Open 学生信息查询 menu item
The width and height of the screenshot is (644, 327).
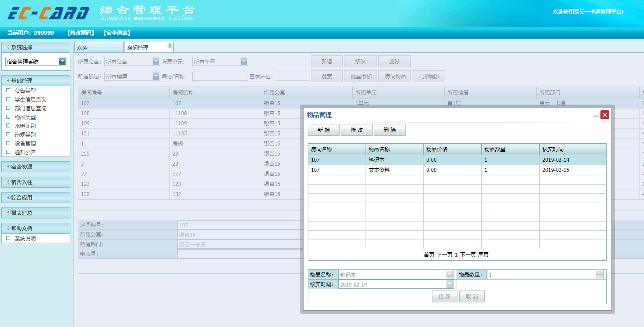(x=30, y=99)
